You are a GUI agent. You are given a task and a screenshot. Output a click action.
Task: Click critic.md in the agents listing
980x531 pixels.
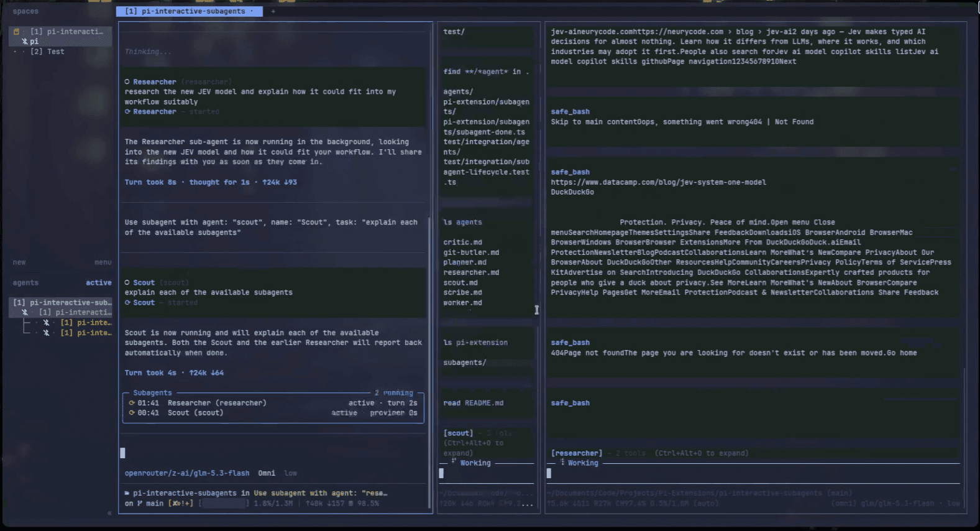tap(462, 242)
